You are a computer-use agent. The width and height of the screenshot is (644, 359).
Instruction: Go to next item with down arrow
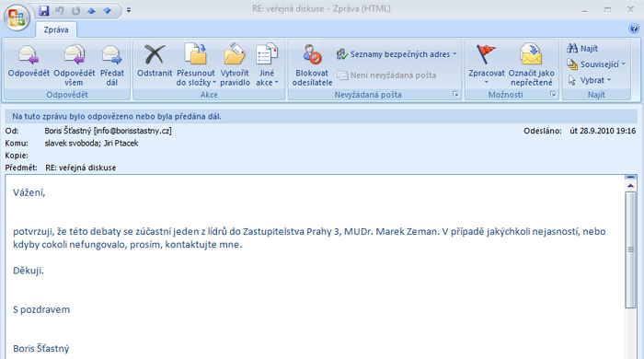[108, 11]
